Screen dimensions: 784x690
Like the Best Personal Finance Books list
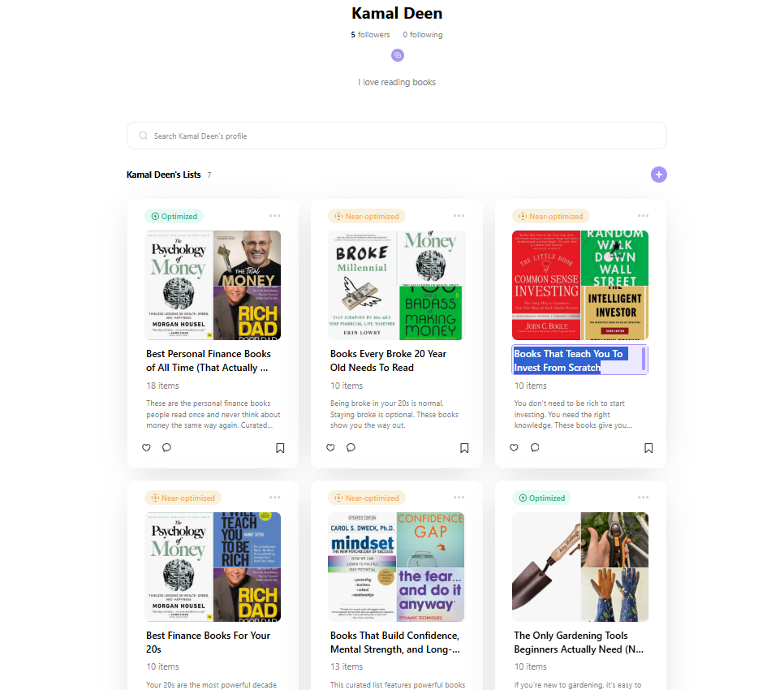tap(147, 447)
